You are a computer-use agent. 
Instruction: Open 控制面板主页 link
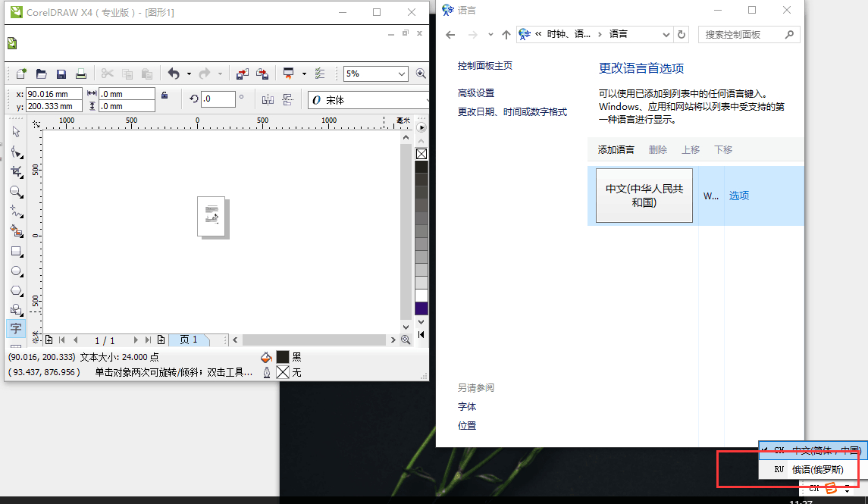(x=485, y=66)
